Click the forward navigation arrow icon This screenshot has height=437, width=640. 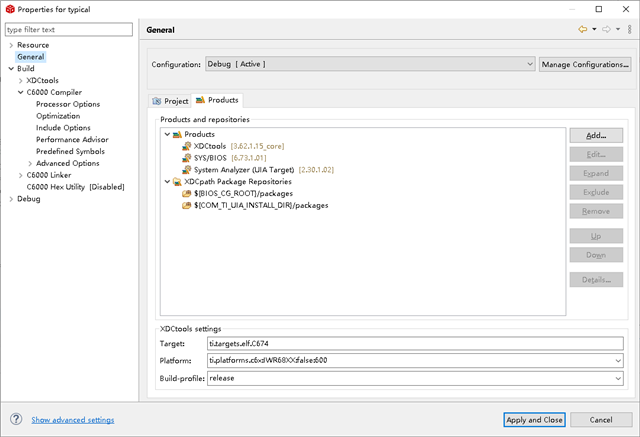pos(606,30)
